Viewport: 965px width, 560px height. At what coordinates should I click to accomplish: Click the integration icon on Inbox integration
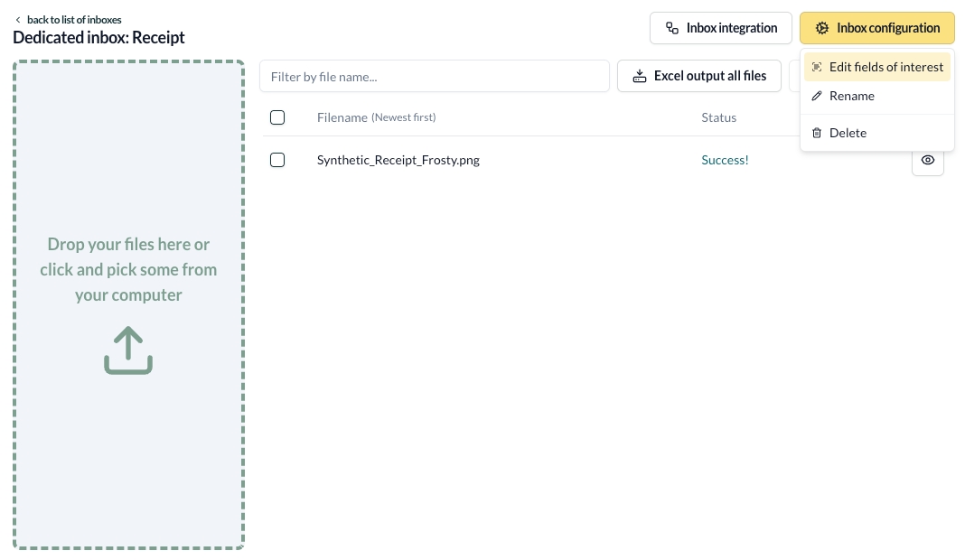point(671,28)
